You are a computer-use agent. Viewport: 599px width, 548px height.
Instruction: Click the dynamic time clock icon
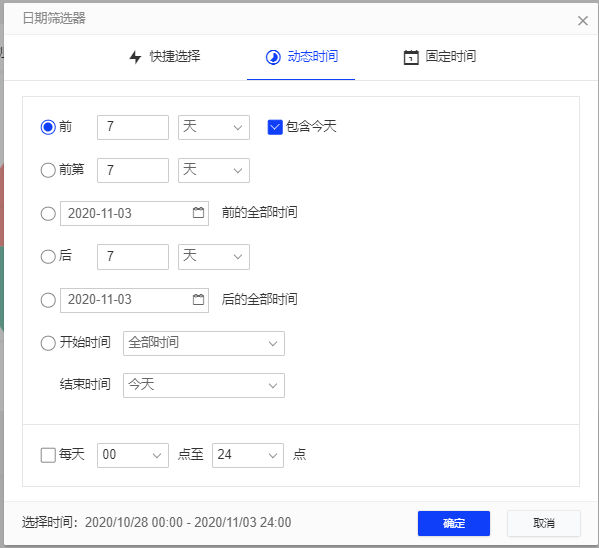(x=273, y=57)
